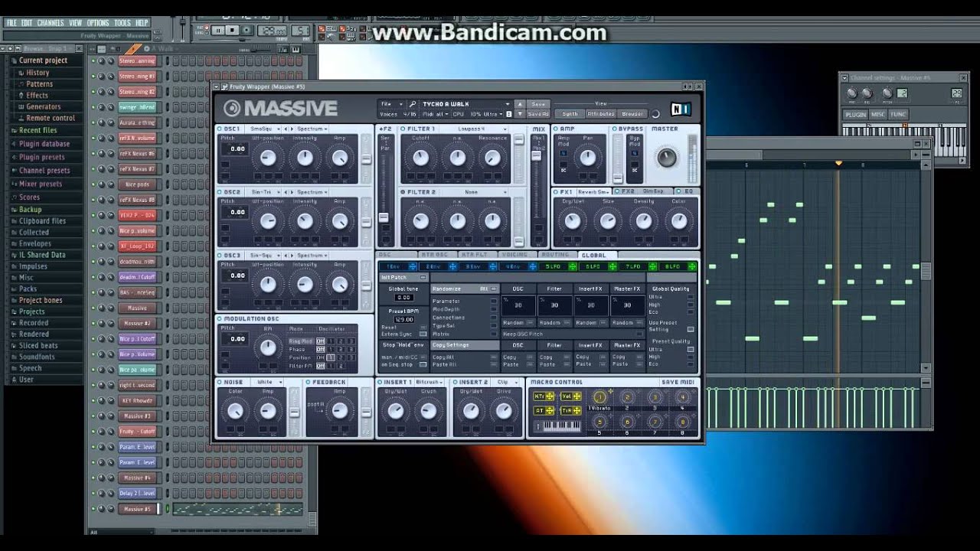Open Plugin database in browser tree
The height and width of the screenshot is (551, 980).
[x=44, y=144]
